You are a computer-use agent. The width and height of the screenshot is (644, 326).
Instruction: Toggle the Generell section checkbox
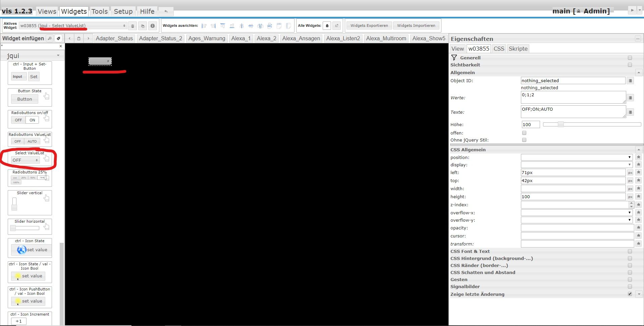pos(630,58)
